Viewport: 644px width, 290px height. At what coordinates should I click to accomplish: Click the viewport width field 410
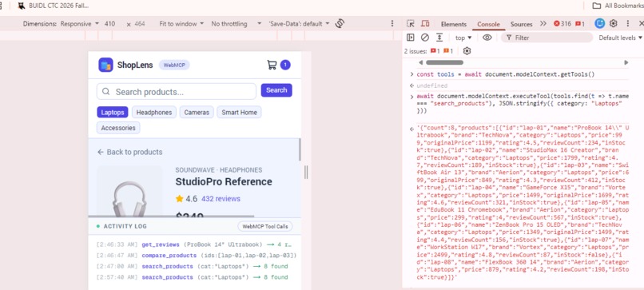pyautogui.click(x=109, y=24)
